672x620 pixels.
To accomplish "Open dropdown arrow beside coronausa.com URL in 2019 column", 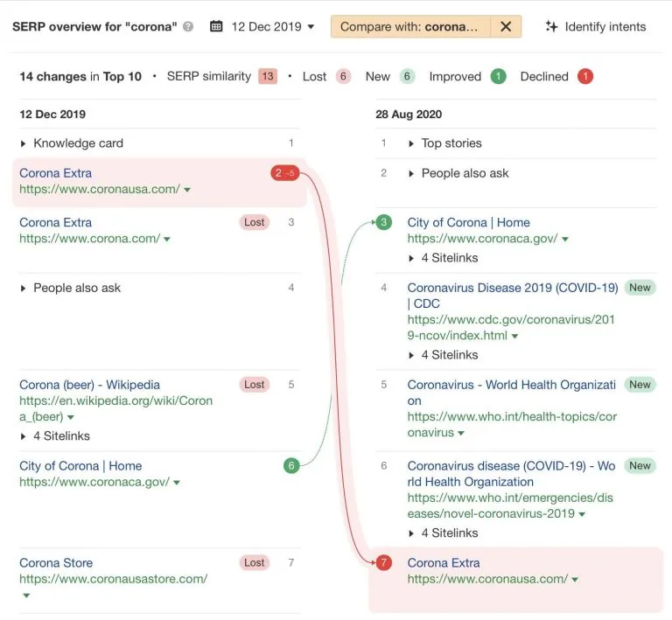I will 187,190.
